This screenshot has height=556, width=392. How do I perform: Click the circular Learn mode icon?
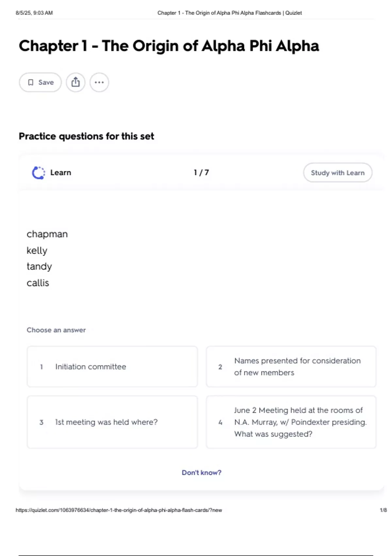pos(39,173)
